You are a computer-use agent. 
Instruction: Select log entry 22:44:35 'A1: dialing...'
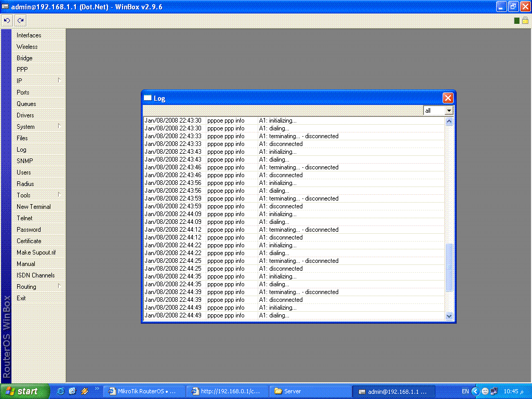[x=294, y=284]
